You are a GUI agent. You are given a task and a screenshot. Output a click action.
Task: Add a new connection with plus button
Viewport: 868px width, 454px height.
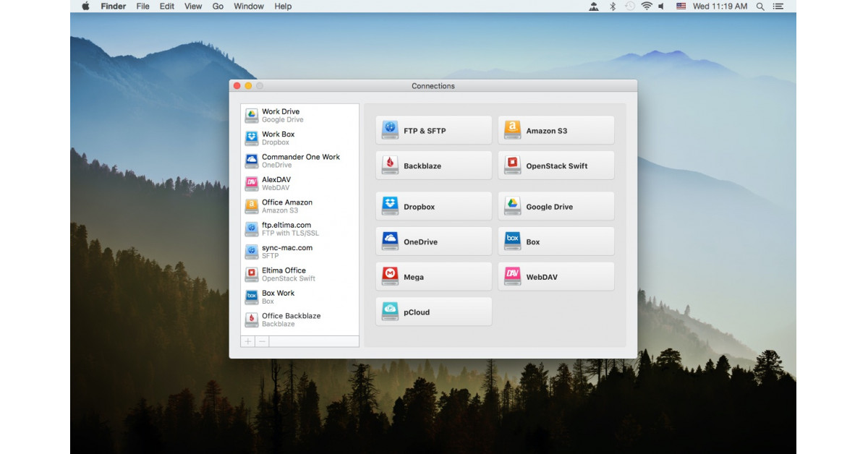248,341
